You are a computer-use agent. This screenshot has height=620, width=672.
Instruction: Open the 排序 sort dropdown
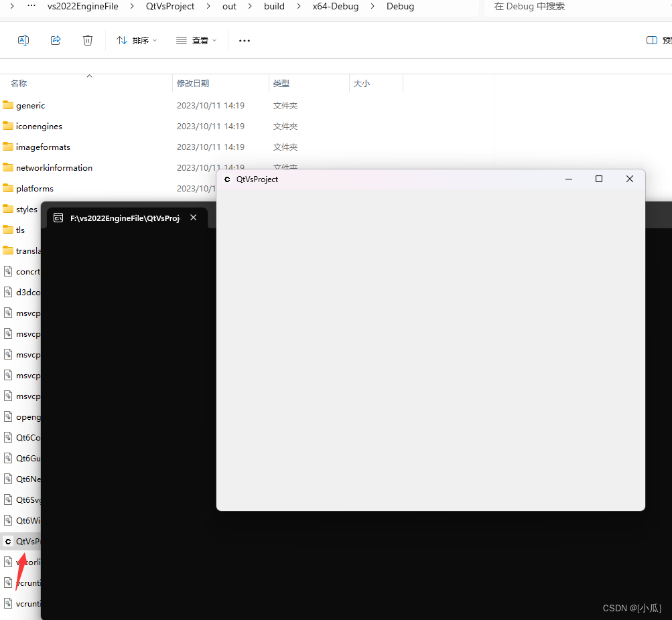click(137, 40)
